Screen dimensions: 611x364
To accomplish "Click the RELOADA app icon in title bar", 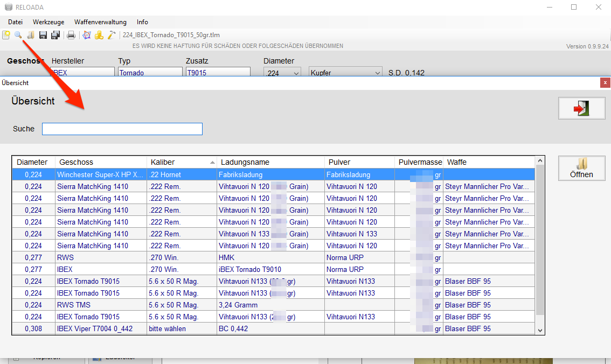I will tap(8, 7).
